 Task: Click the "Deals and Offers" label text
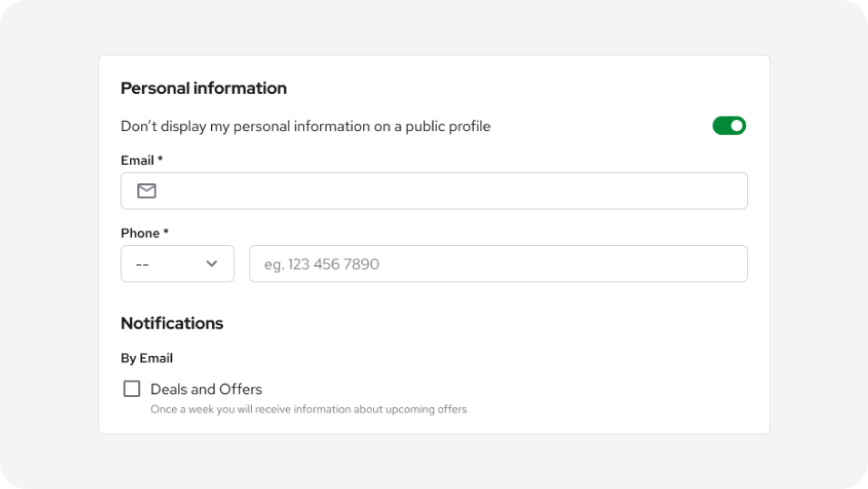(206, 390)
